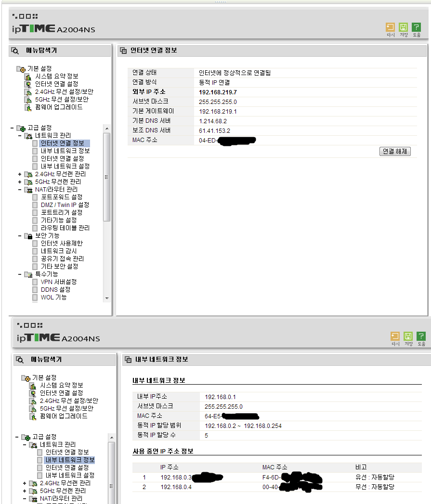
Task: Click the 인터넷 연결 설정 monitor icon under 기본 설정, top window
Action: pos(28,84)
